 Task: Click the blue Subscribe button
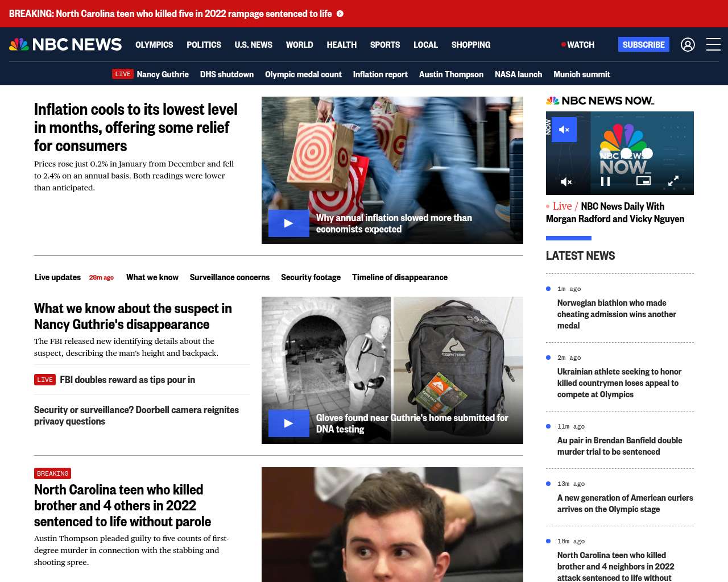[x=644, y=44]
